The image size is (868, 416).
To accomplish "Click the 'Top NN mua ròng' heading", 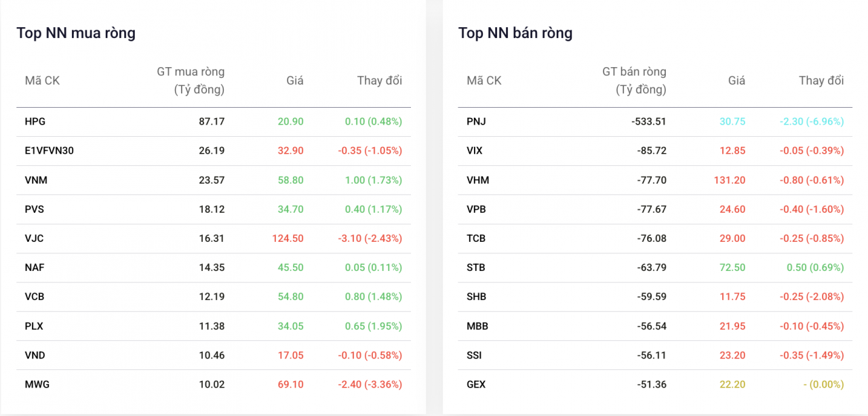I will coord(76,33).
